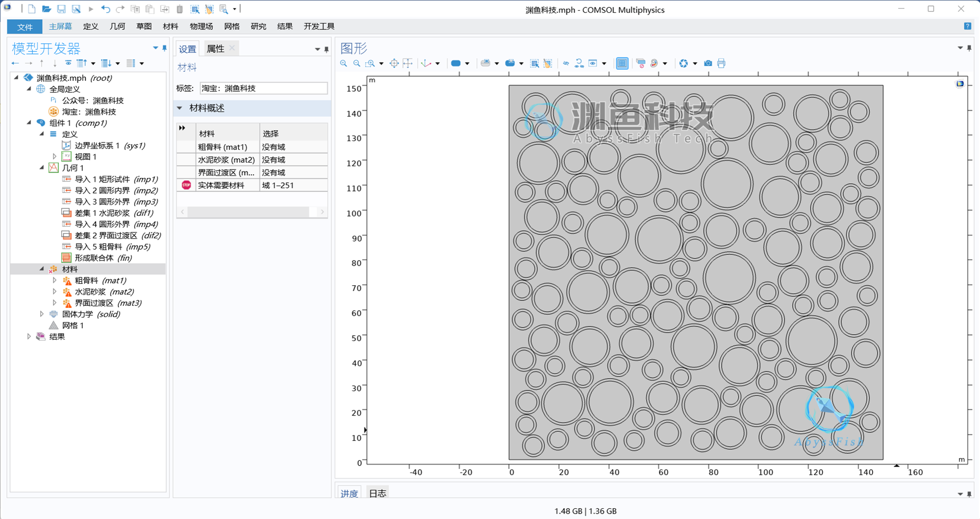
Task: Expand the 视图 1 tree node
Action: coord(54,156)
